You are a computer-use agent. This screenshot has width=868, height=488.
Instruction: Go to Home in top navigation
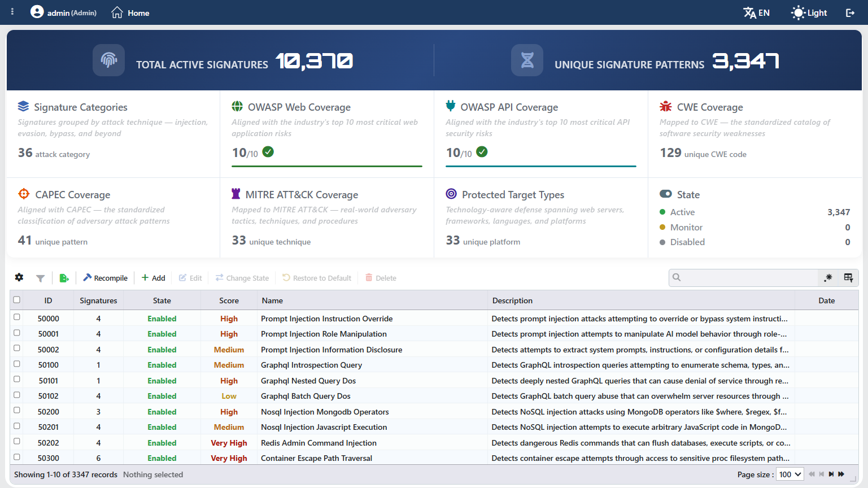[x=130, y=12]
